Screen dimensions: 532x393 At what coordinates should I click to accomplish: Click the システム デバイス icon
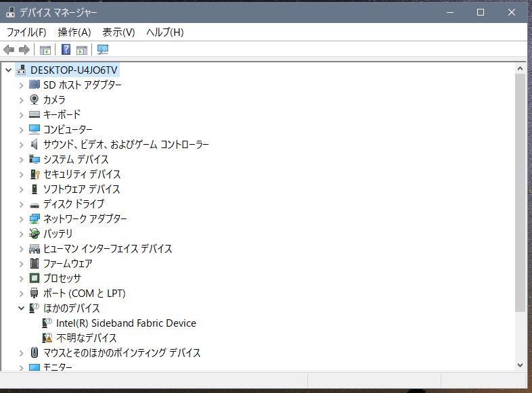[x=35, y=159]
